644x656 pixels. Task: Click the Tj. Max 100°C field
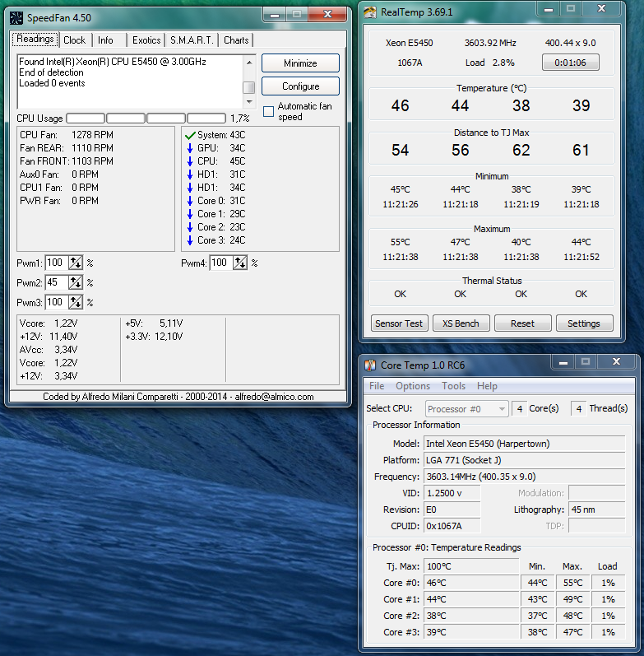tap(471, 566)
